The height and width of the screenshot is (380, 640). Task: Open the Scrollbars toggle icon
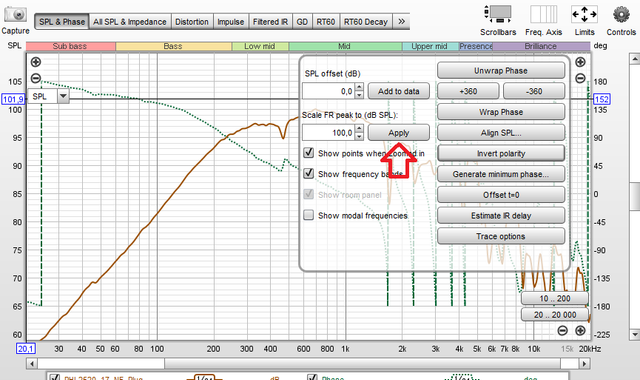[498, 15]
